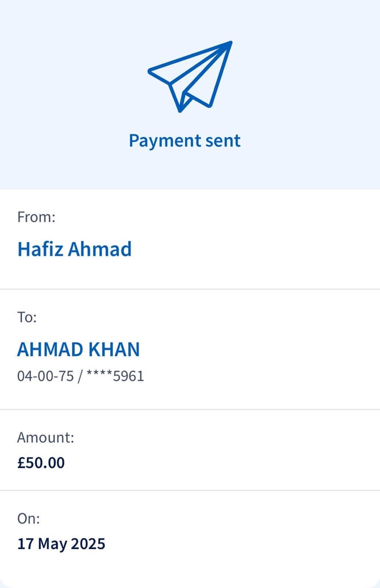Viewport: 380px width, 588px height.
Task: Click the masked account number ending 5961
Action: pos(116,376)
